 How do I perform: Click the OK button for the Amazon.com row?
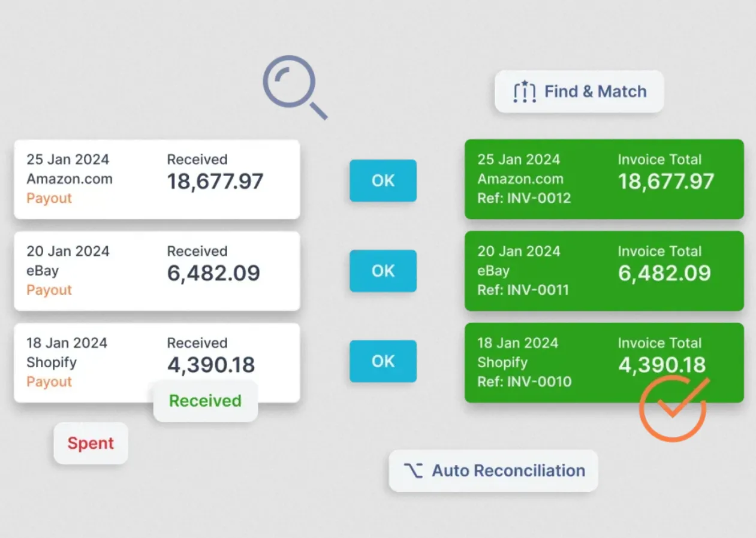[383, 180]
